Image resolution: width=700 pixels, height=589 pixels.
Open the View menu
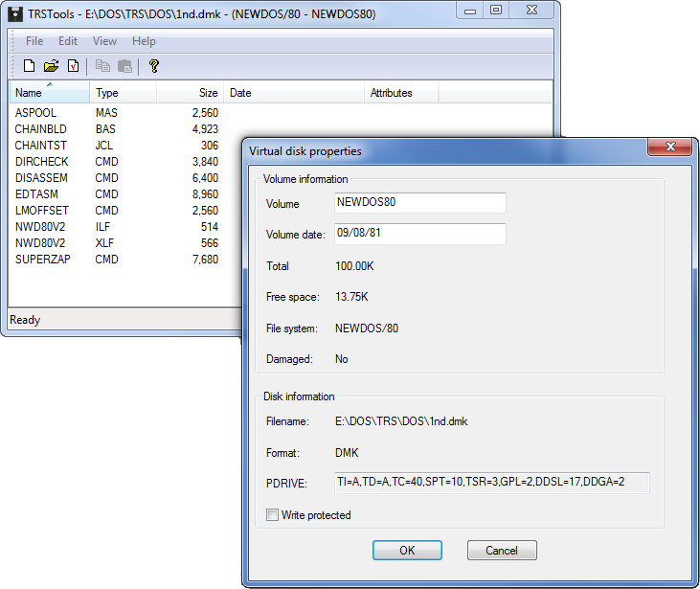pos(104,41)
